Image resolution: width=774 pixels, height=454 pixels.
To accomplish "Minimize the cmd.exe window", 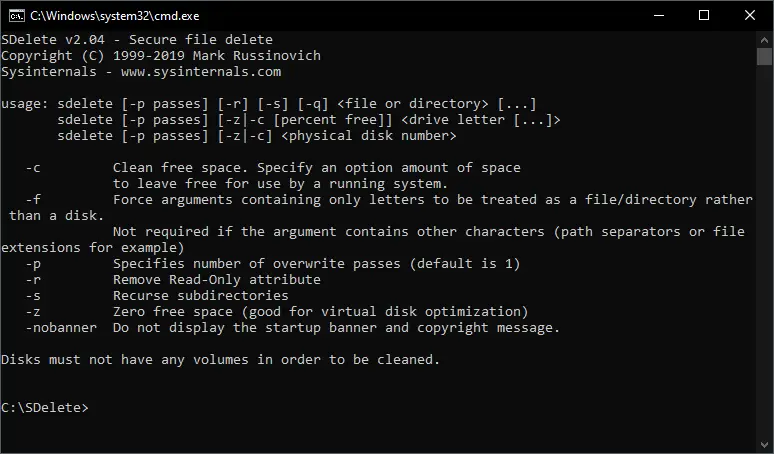I will coord(659,15).
